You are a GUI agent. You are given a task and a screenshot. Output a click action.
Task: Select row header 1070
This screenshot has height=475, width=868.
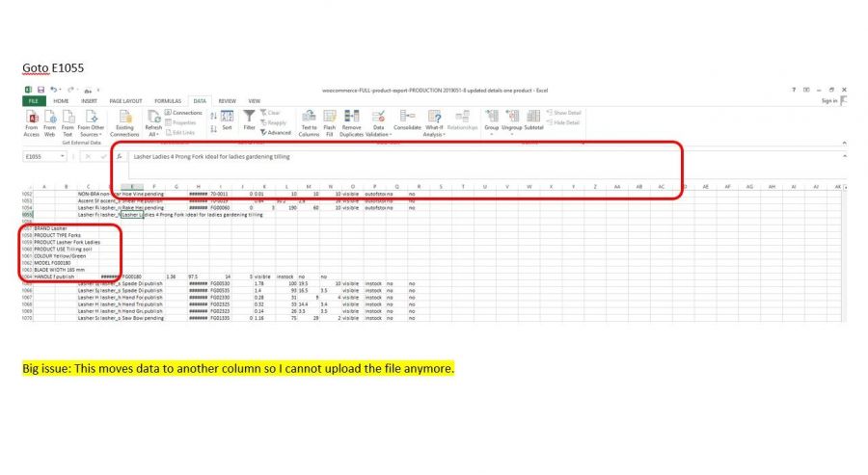27,319
